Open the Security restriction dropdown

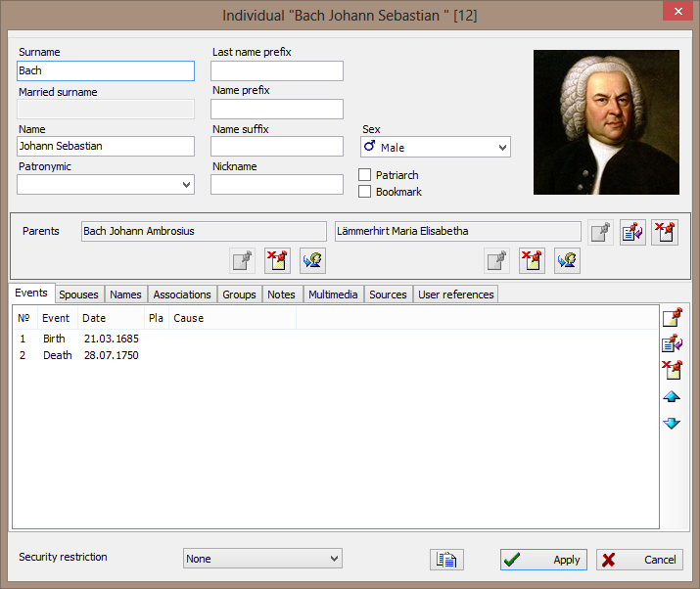(x=262, y=559)
